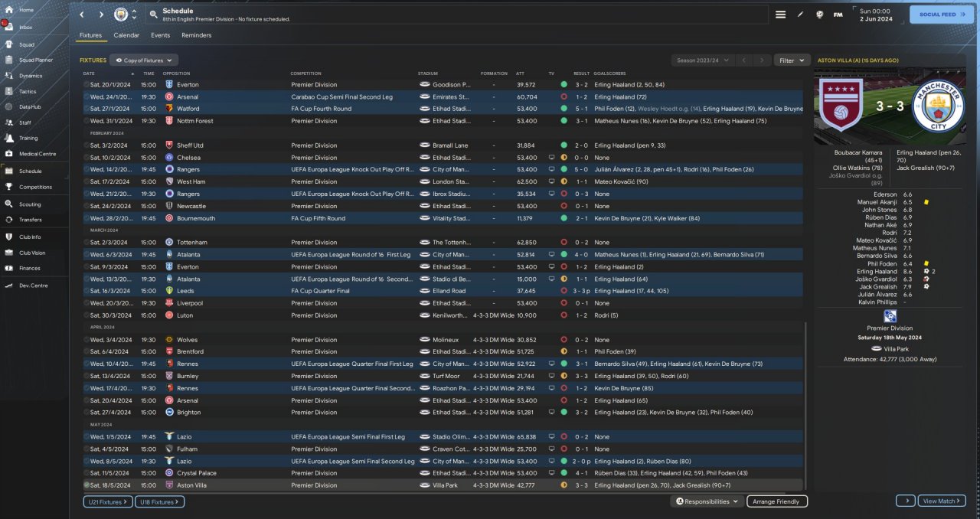Image resolution: width=980 pixels, height=519 pixels.
Task: Sort by the Date column header
Action: (89, 73)
